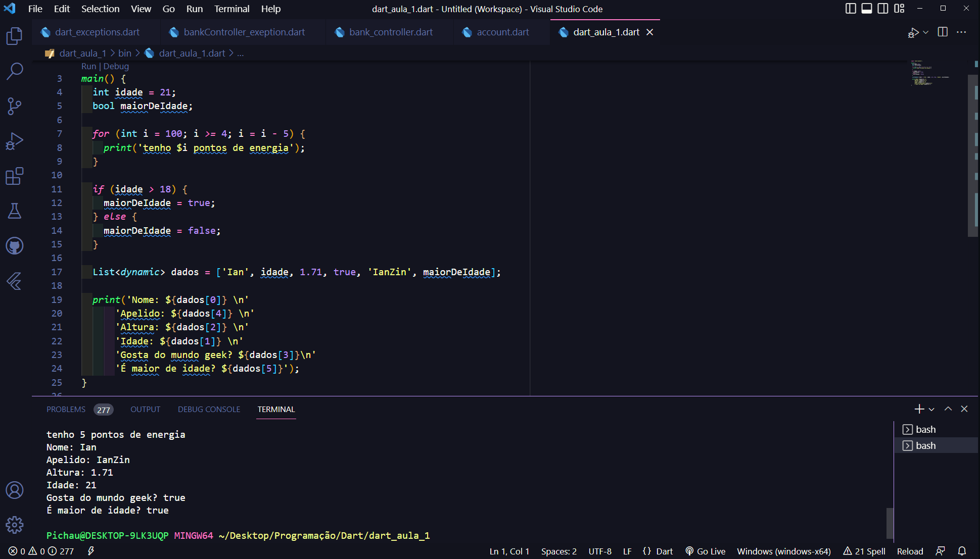Switch to the account.dart tab

pos(502,32)
